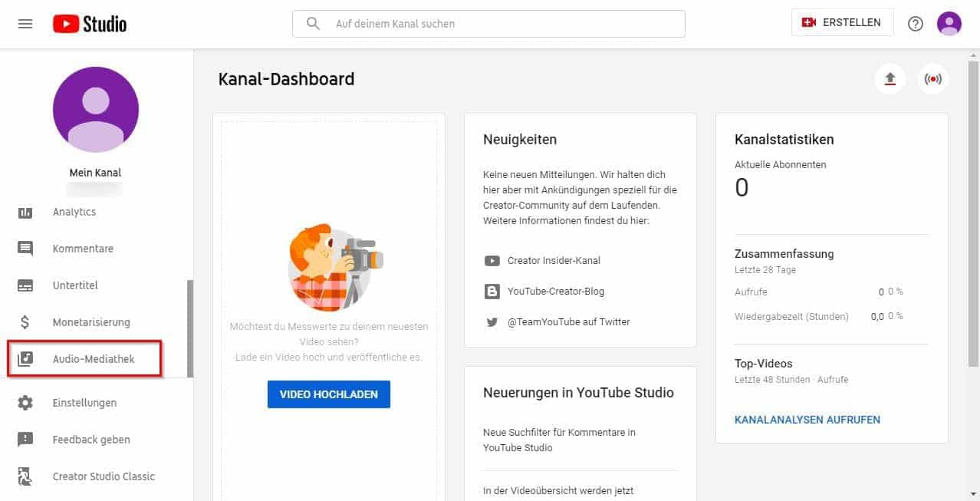Click the Blogger icon beside YouTube-Creator-Blog
980x501 pixels.
pos(492,292)
